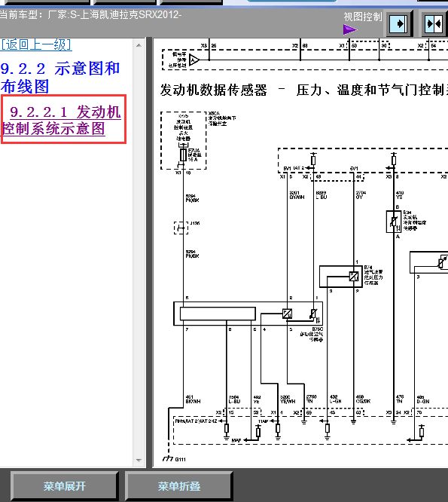This screenshot has height=502, width=448.
Task: Open the 返回上一级 link
Action: (x=36, y=44)
